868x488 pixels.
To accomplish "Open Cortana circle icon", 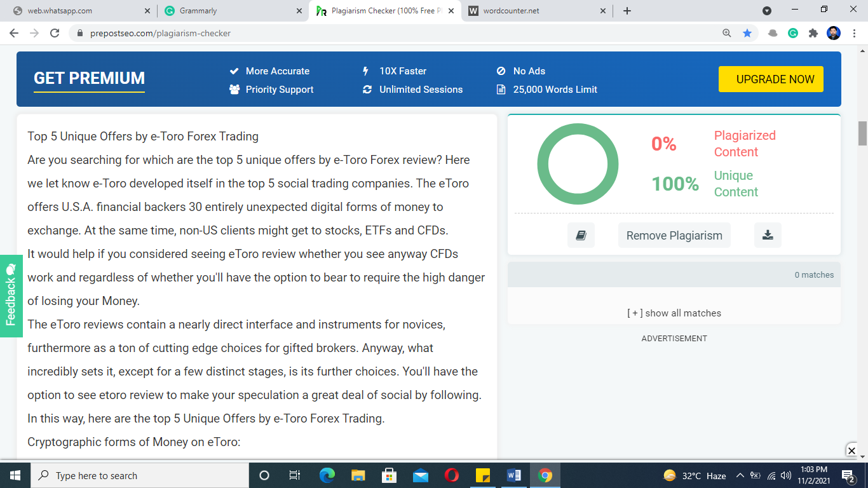I will [264, 475].
